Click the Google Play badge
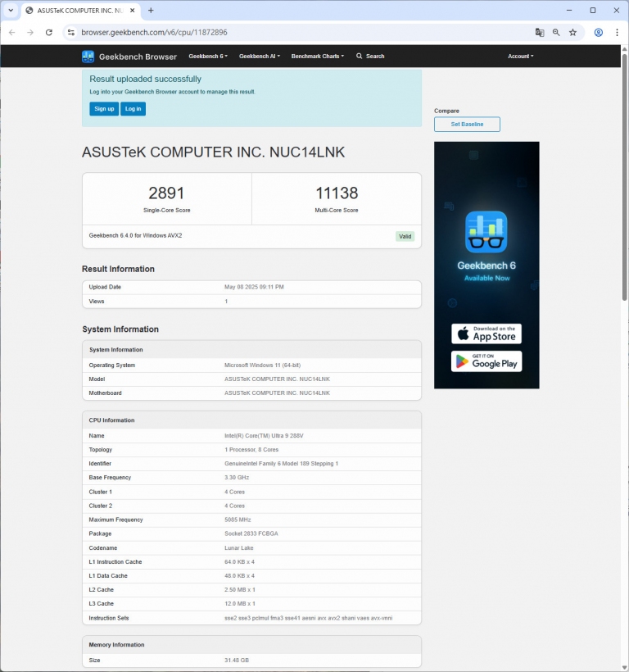 (486, 361)
